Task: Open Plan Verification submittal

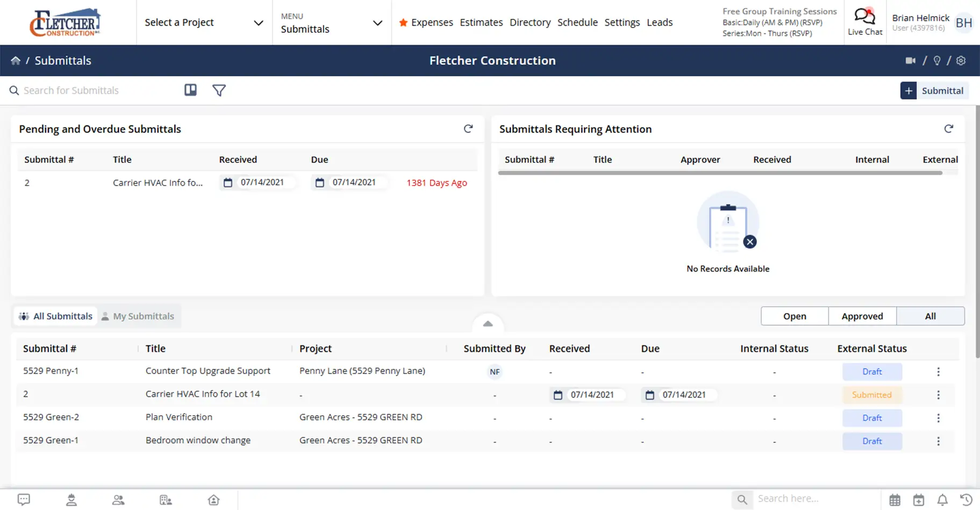Action: 179,417
